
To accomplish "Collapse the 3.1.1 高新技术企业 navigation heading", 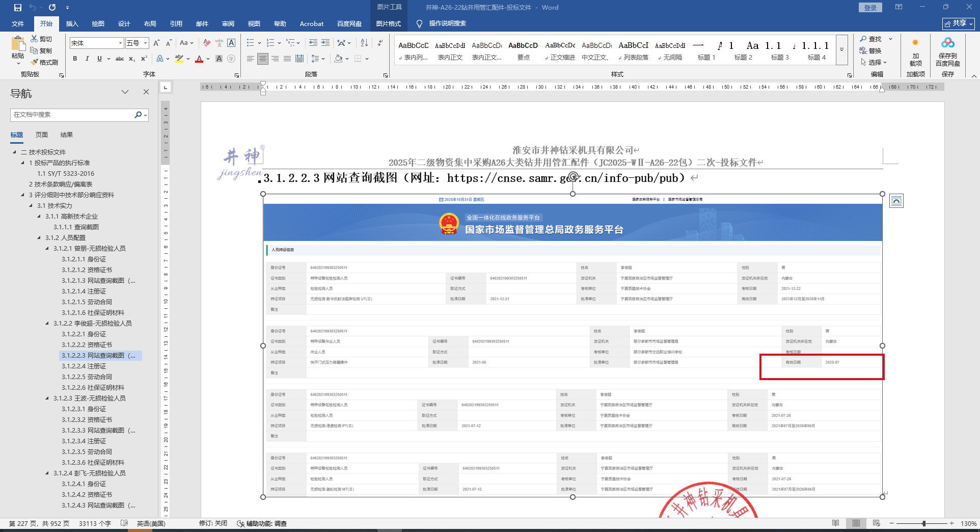I will pos(39,217).
